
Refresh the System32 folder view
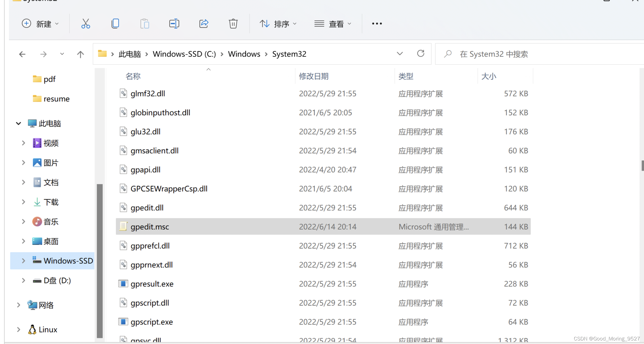click(420, 54)
